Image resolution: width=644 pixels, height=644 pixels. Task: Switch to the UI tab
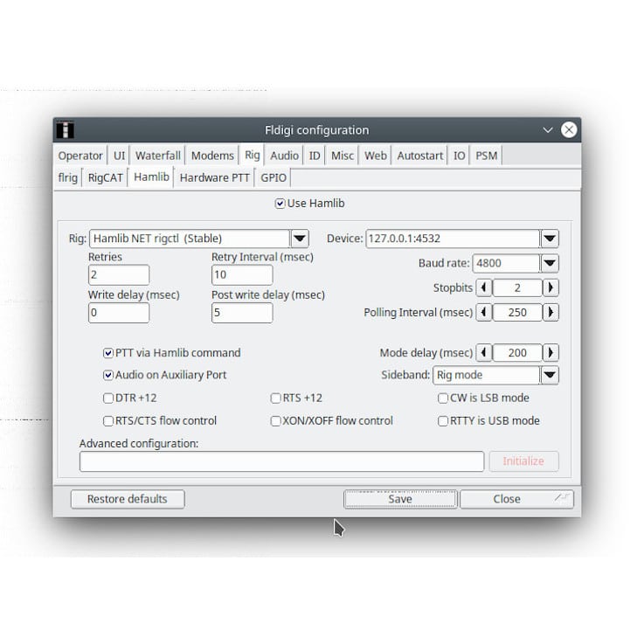(119, 156)
